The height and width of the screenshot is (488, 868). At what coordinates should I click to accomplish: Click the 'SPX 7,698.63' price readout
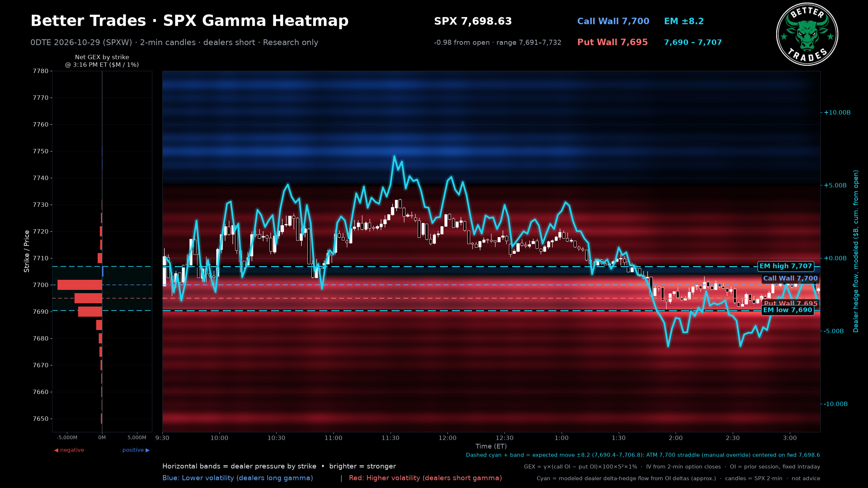(x=473, y=21)
